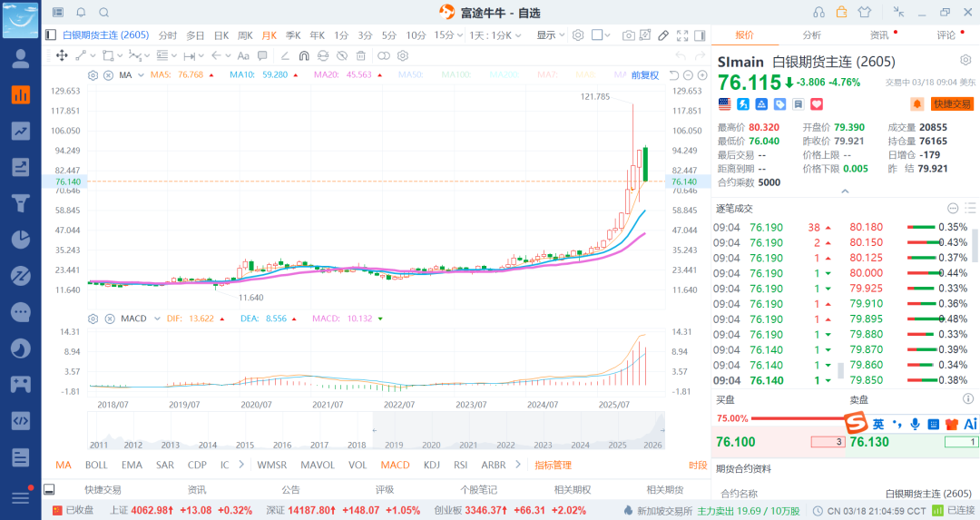Click the 快捷交易 orange button
This screenshot has width=980, height=520.
click(x=953, y=103)
